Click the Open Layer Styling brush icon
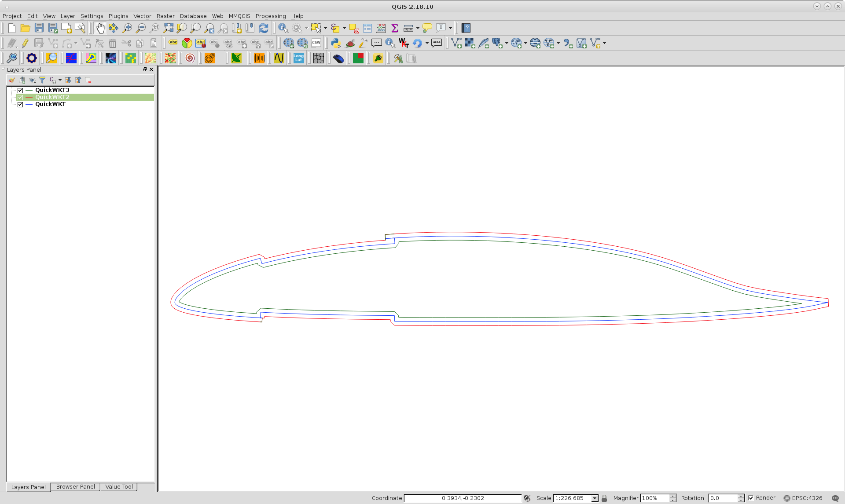 [12, 80]
